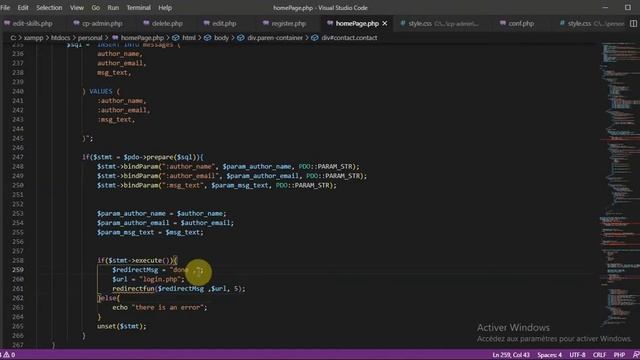Select the active homePage.php tab

(357, 24)
